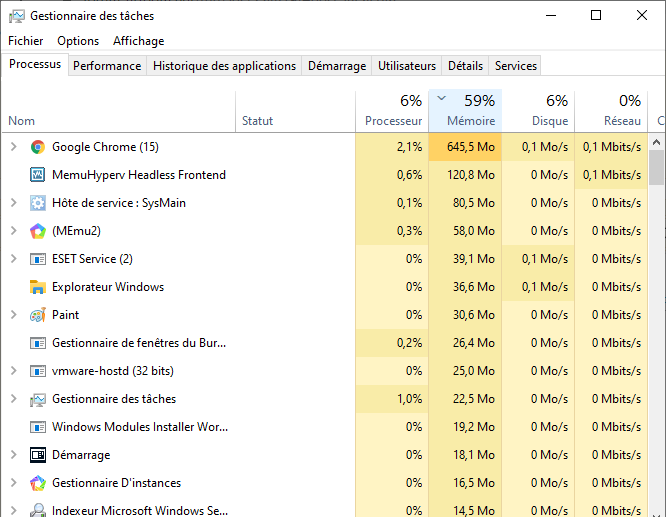The height and width of the screenshot is (517, 666).
Task: Click the SysMain service gear icon
Action: point(38,203)
